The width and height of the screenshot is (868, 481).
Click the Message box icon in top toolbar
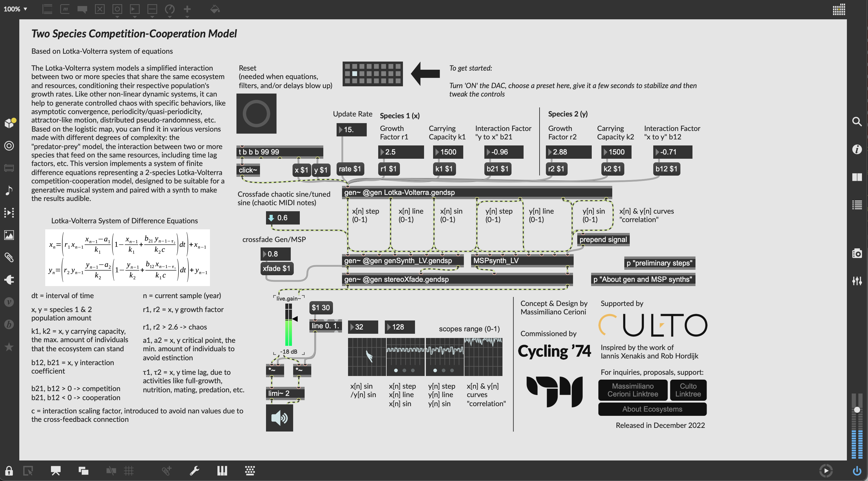65,9
